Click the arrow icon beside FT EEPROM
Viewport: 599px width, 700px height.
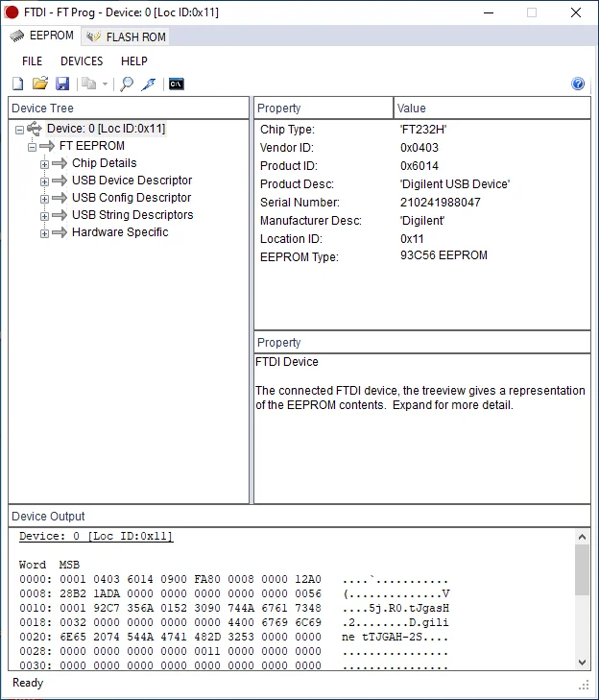pyautogui.click(x=47, y=146)
